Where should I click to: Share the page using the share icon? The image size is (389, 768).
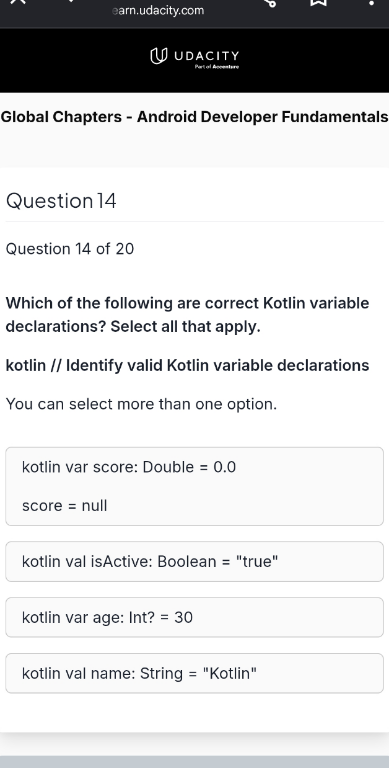270,2
